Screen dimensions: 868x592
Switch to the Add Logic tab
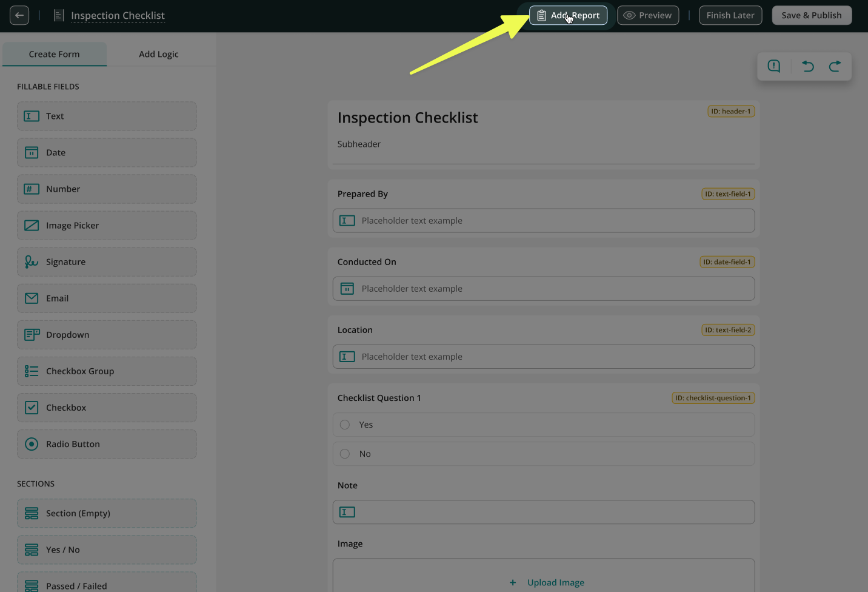[x=159, y=54]
